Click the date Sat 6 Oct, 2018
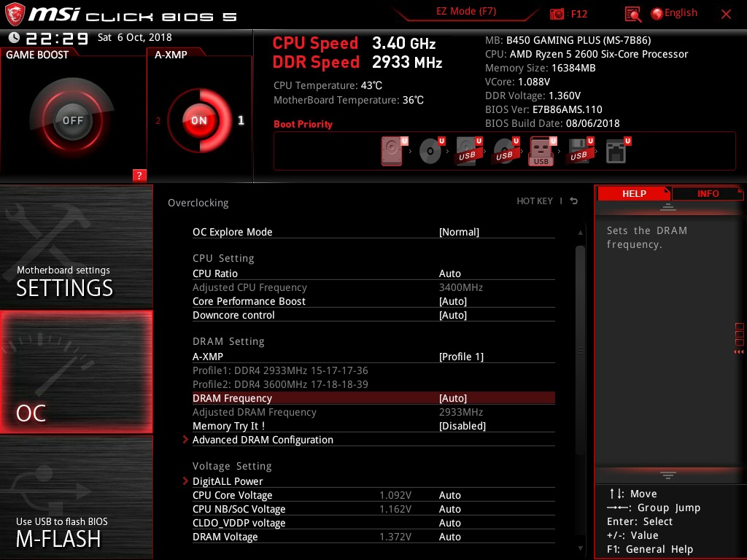This screenshot has height=560, width=747. [x=135, y=37]
